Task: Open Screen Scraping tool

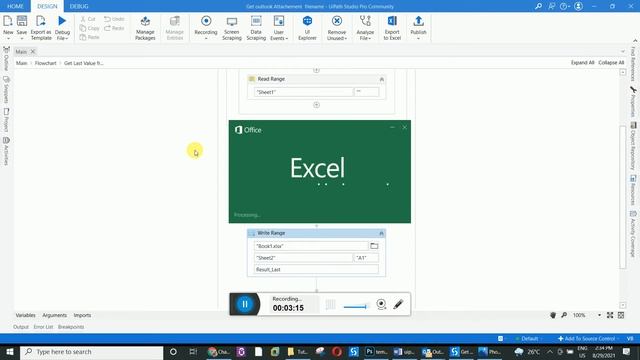Action: [x=232, y=21]
